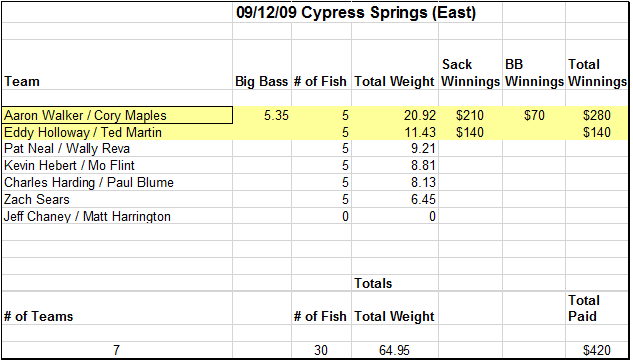Click the Totals label cell
Viewport: 633px width, 363px height.
(x=395, y=283)
